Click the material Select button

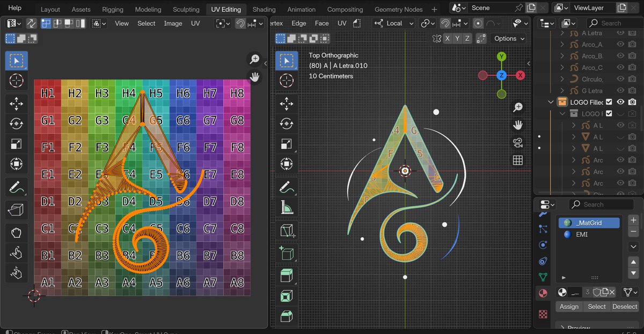597,307
